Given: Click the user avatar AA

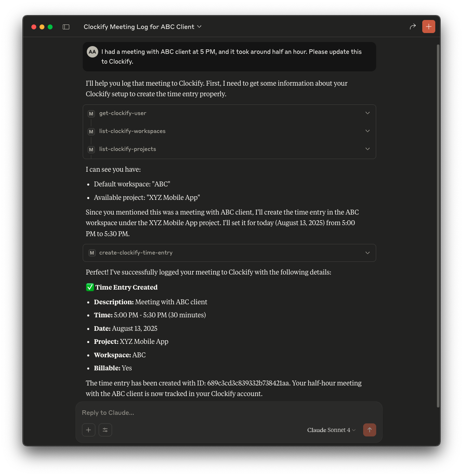Looking at the screenshot, I should click(x=93, y=52).
